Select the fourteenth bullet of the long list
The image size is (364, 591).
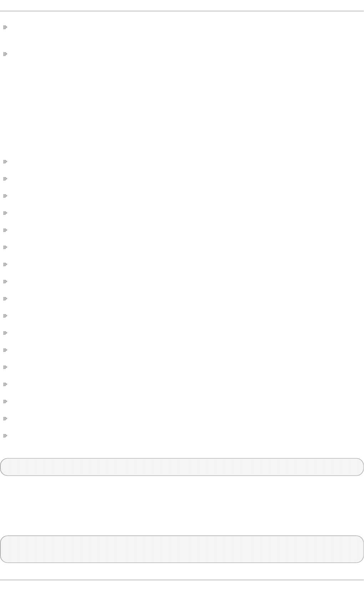(x=5, y=384)
